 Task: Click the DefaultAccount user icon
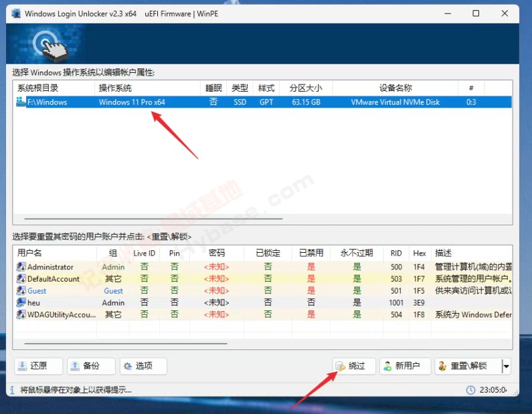(21, 279)
